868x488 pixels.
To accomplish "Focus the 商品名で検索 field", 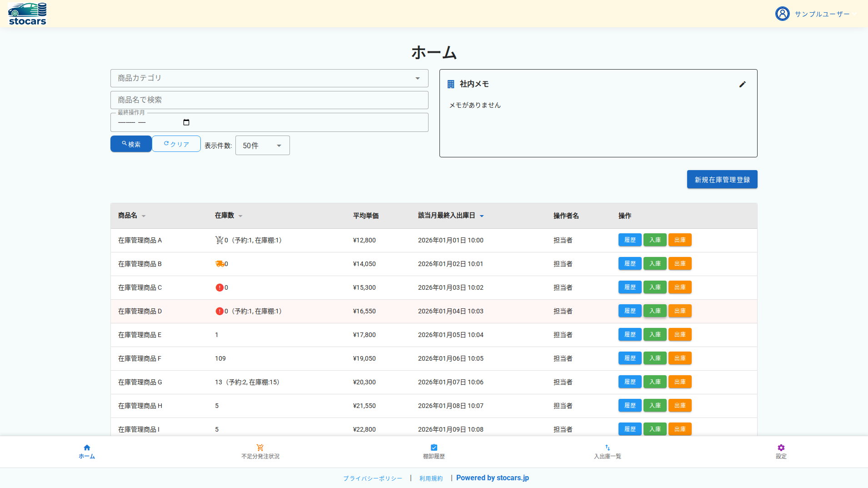I will coord(269,100).
